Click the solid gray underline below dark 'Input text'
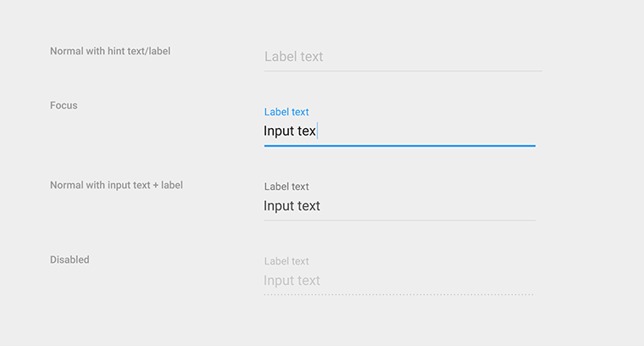 click(400, 220)
